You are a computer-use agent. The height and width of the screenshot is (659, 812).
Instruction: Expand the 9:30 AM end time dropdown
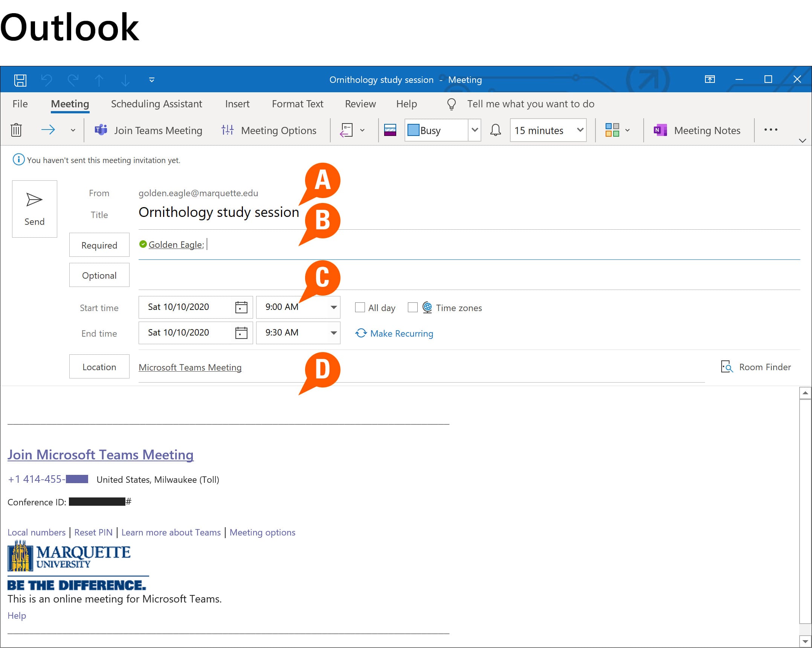(x=333, y=333)
